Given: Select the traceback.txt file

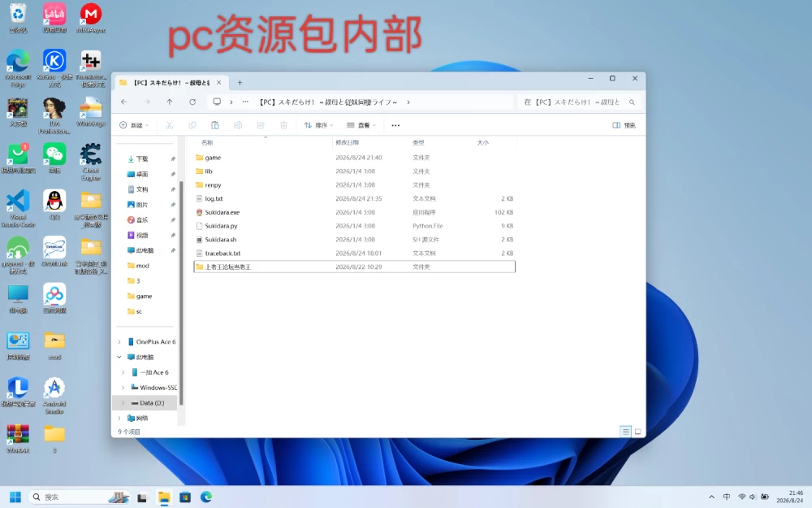Looking at the screenshot, I should (354, 254).
